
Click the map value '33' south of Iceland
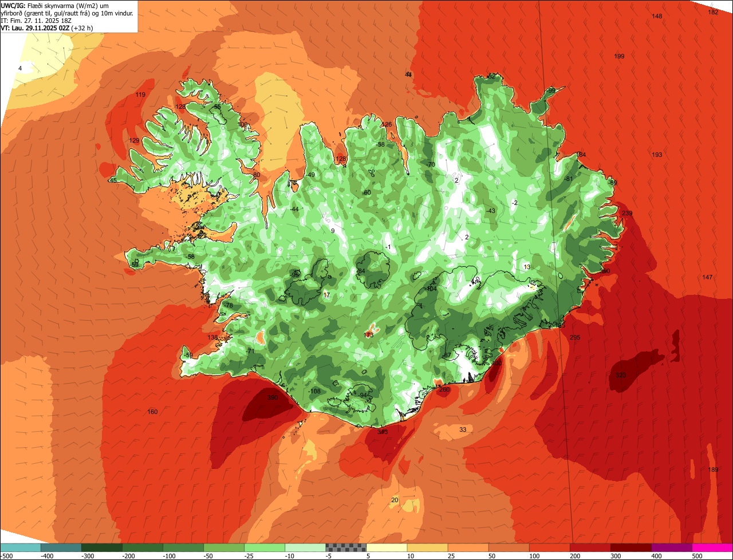point(463,429)
